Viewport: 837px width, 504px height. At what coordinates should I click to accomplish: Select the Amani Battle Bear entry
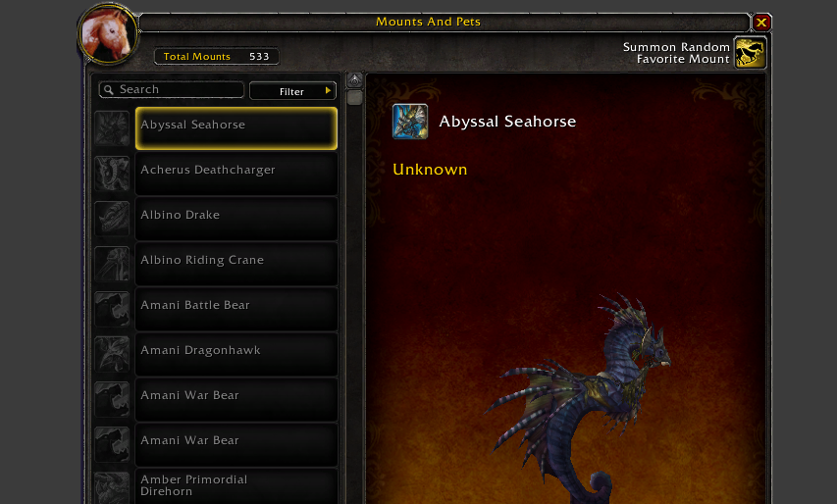pyautogui.click(x=236, y=309)
